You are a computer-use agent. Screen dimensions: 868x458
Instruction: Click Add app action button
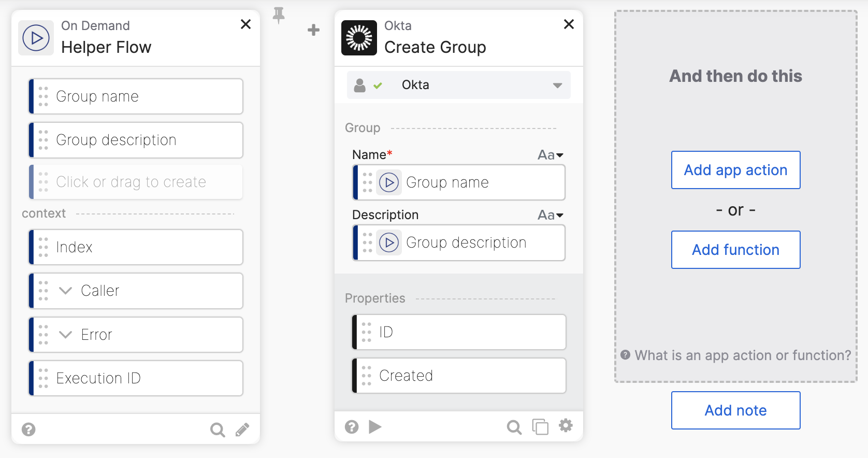(735, 170)
